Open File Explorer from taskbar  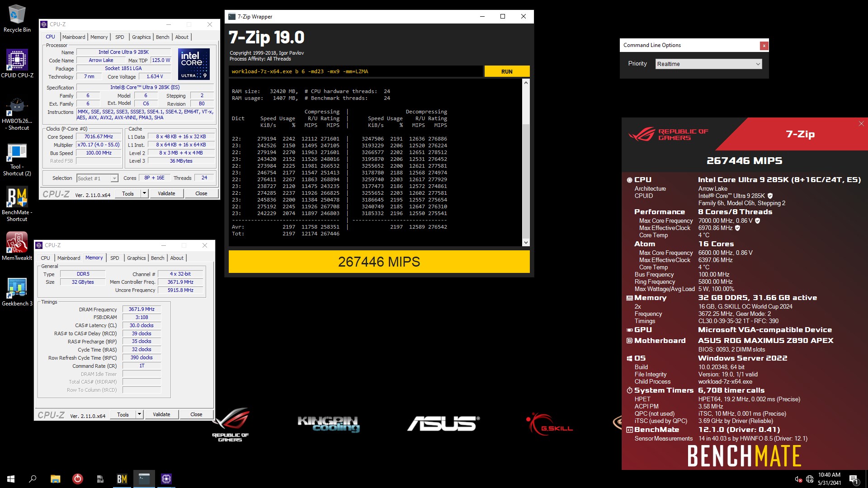(55, 479)
